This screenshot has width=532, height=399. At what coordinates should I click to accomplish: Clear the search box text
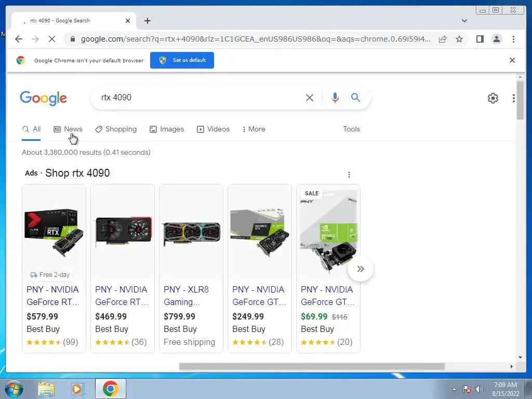(310, 98)
